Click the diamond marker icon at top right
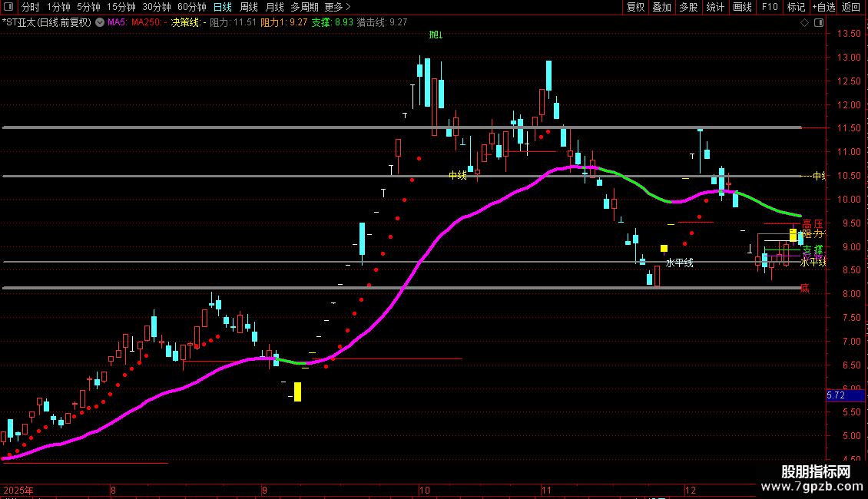Image resolution: width=868 pixels, height=499 pixels. coord(805,23)
